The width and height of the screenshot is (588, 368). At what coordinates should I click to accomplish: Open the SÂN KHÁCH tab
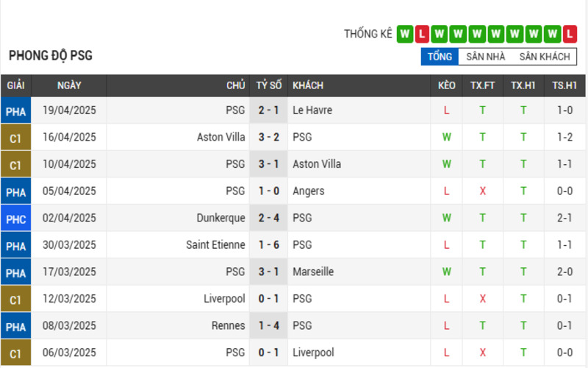(545, 57)
